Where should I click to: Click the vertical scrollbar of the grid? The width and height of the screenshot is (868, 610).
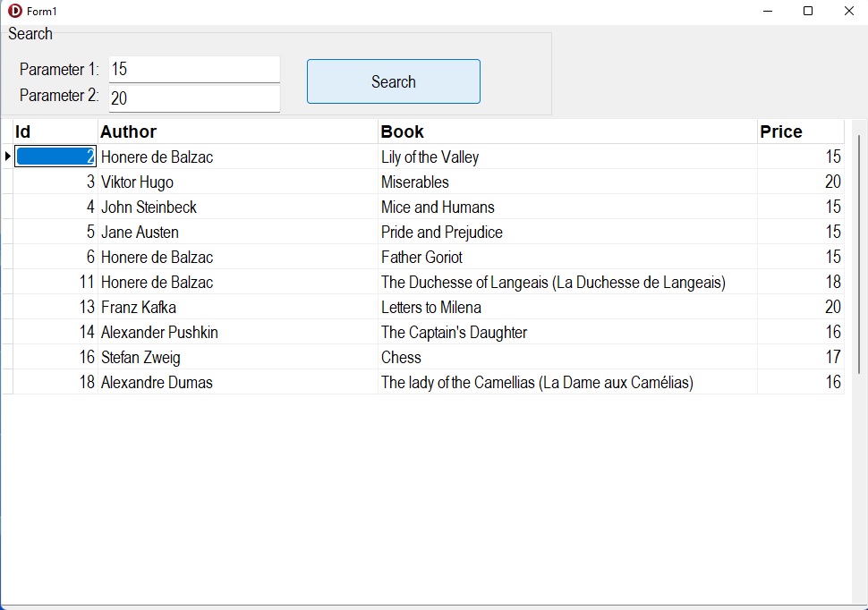coord(859,255)
